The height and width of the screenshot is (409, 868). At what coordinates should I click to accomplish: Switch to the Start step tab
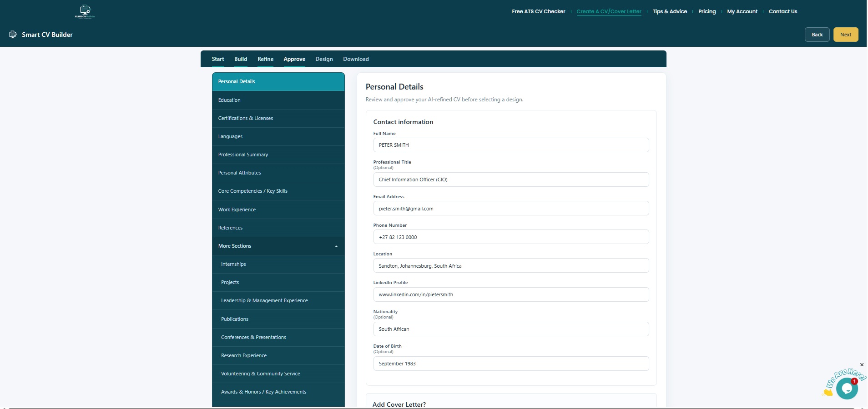[x=218, y=59]
